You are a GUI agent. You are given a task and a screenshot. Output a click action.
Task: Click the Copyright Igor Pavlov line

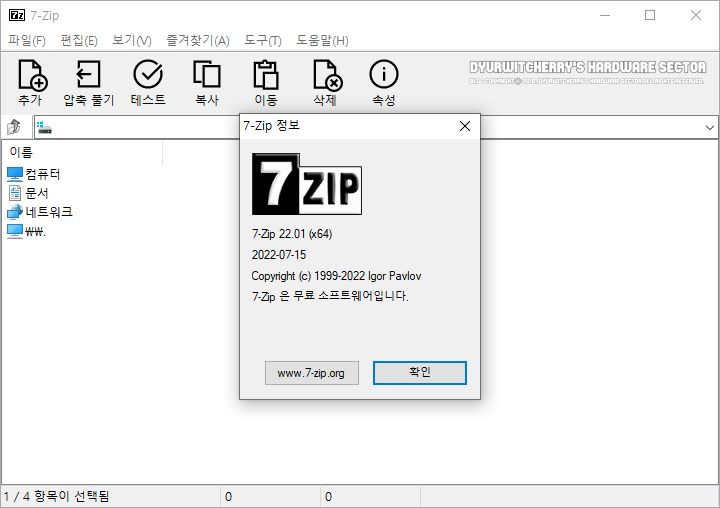336,276
